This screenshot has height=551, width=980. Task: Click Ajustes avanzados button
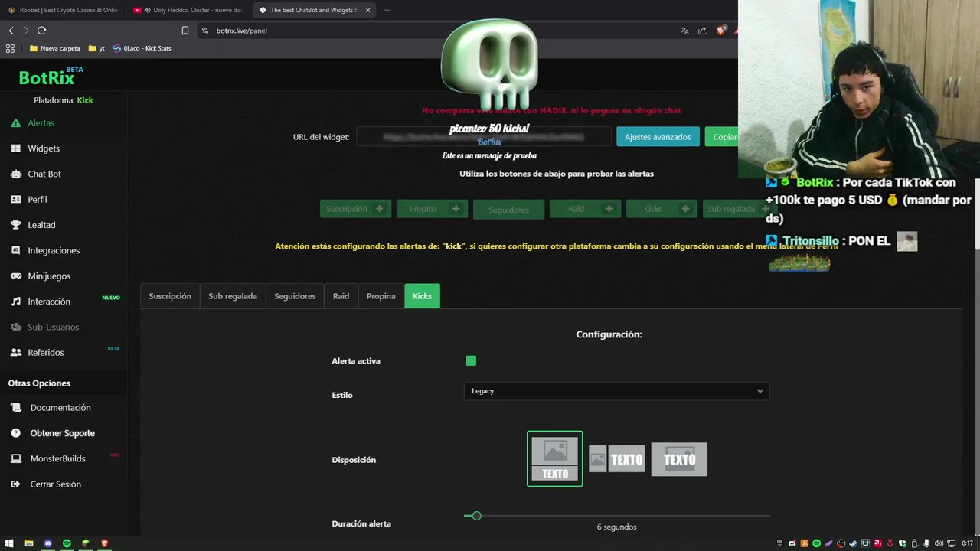tap(658, 137)
